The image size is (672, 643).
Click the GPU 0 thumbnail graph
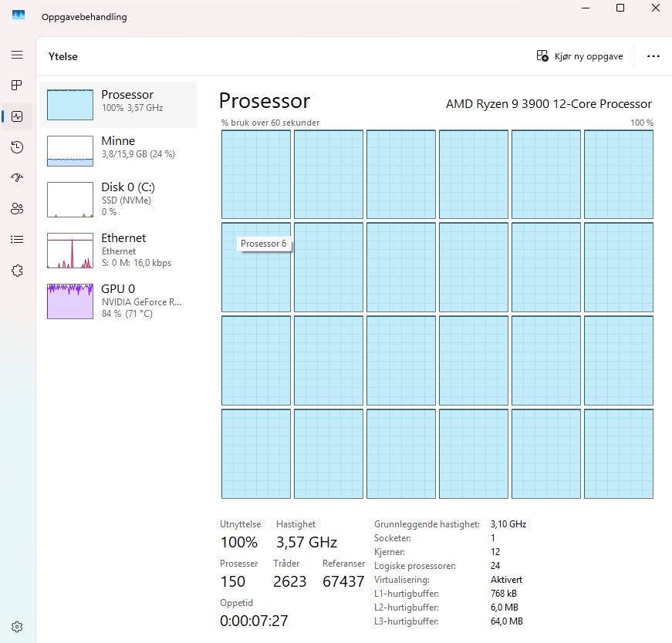[70, 301]
